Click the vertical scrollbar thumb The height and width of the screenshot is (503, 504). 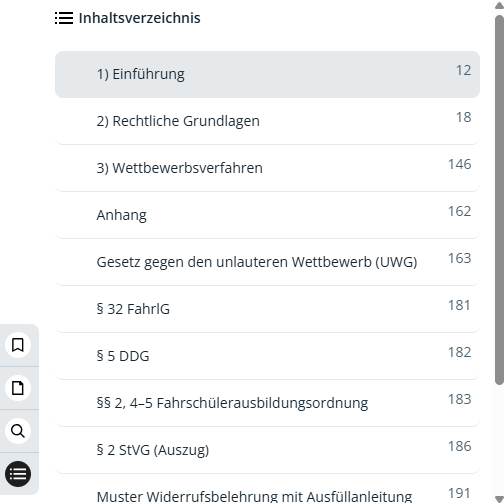499,200
